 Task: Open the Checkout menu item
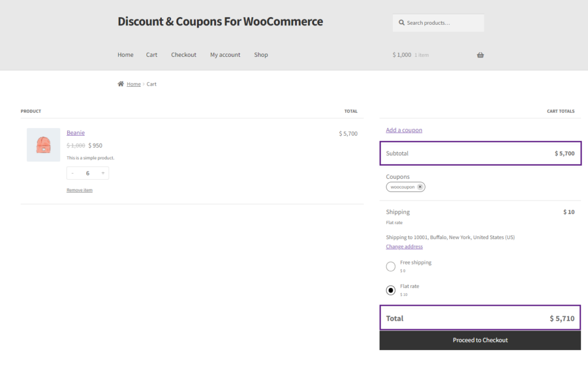[x=183, y=55]
